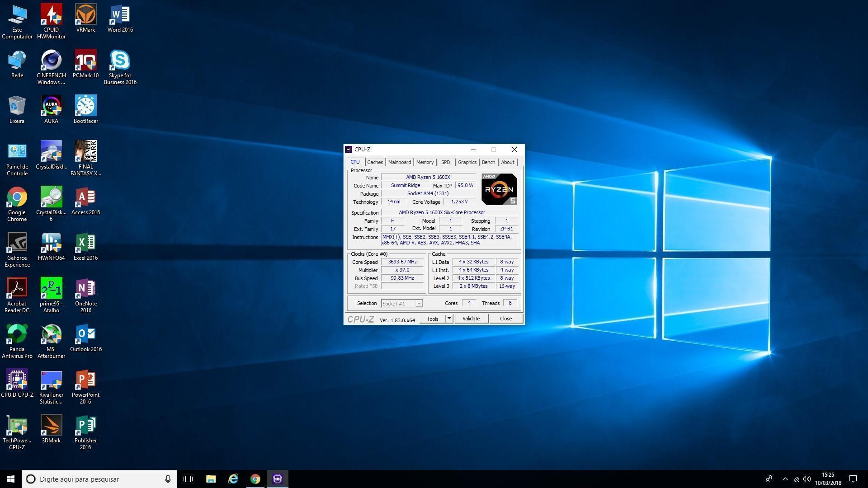Open Acrobat Reader DC shortcut
This screenshot has height=488, width=868.
(17, 295)
